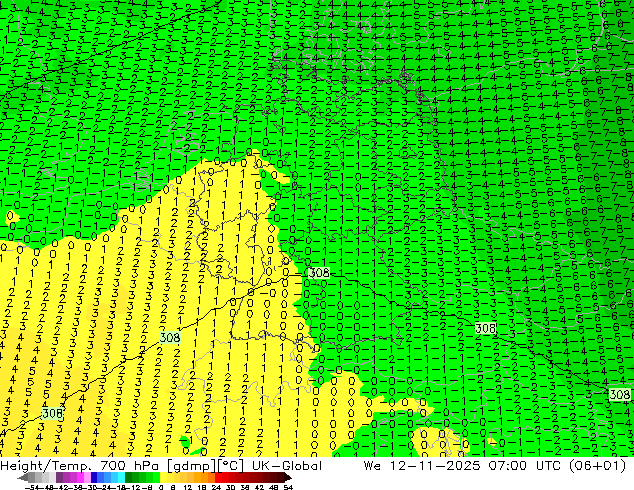This screenshot has height=490, width=634.
Task: Select the darkest green colorbar swatch
Action: coord(128,478)
